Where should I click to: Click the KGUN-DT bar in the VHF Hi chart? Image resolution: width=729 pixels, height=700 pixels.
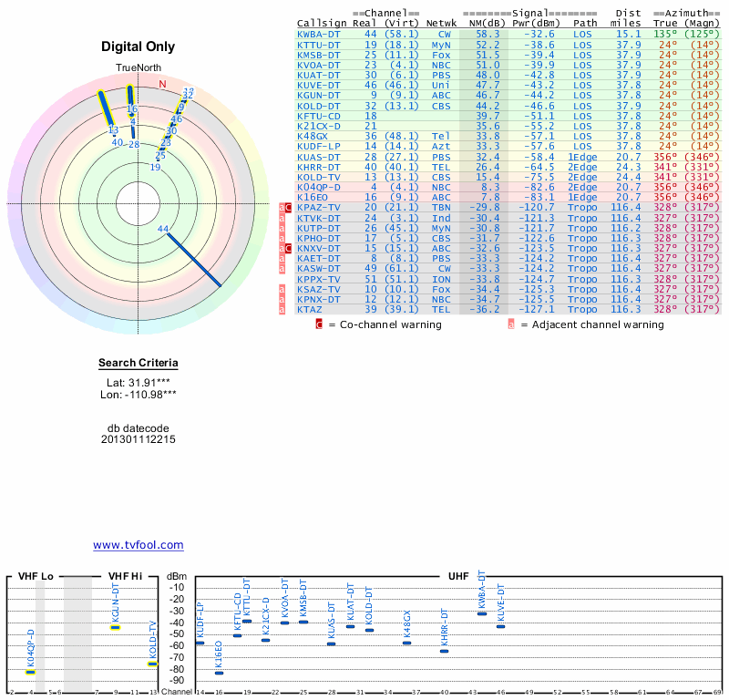pos(116,627)
